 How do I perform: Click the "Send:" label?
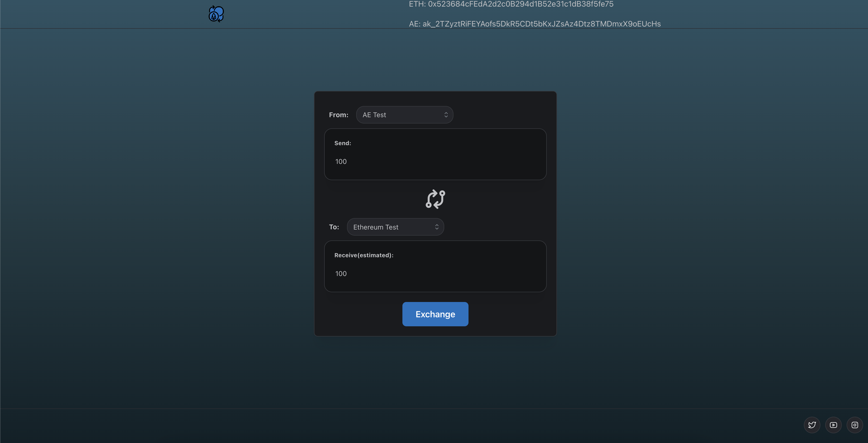[x=342, y=143]
